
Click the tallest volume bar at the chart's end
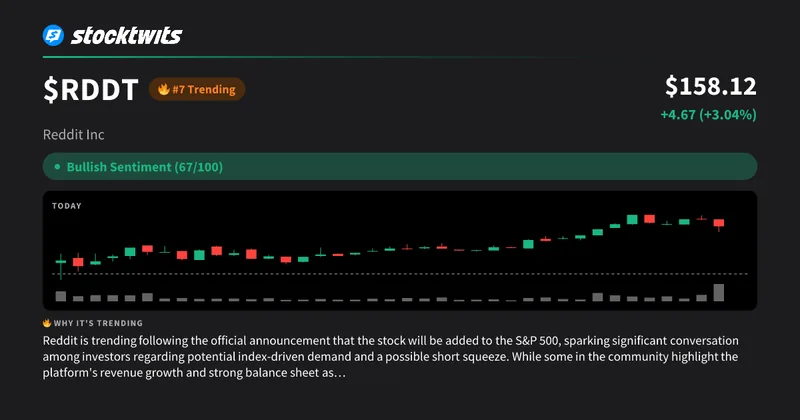pyautogui.click(x=719, y=292)
